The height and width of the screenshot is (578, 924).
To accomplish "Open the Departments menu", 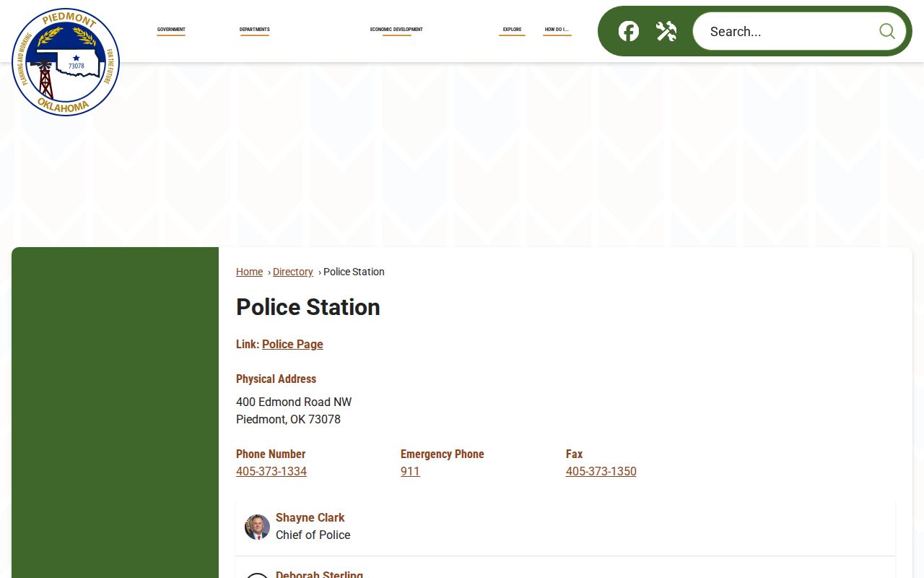I will (x=255, y=30).
